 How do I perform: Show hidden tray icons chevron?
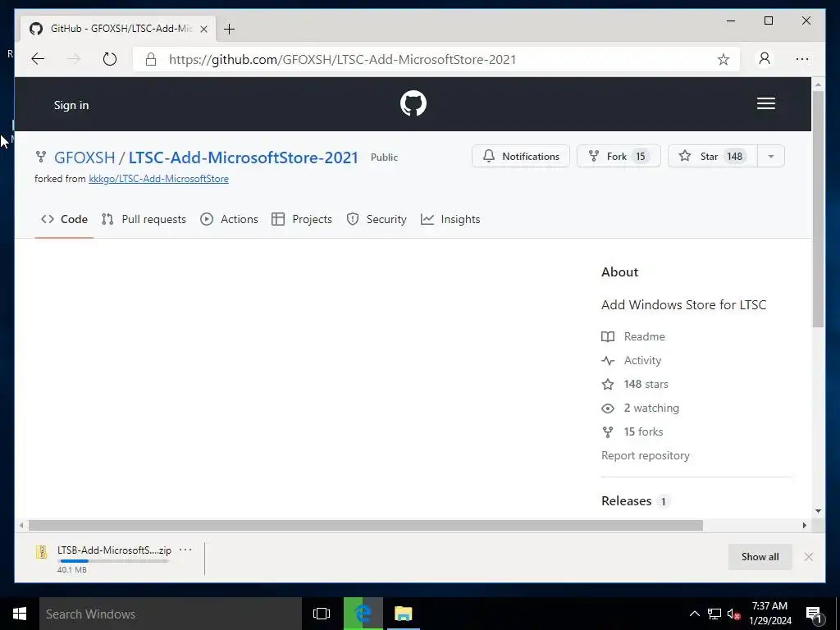(694, 614)
